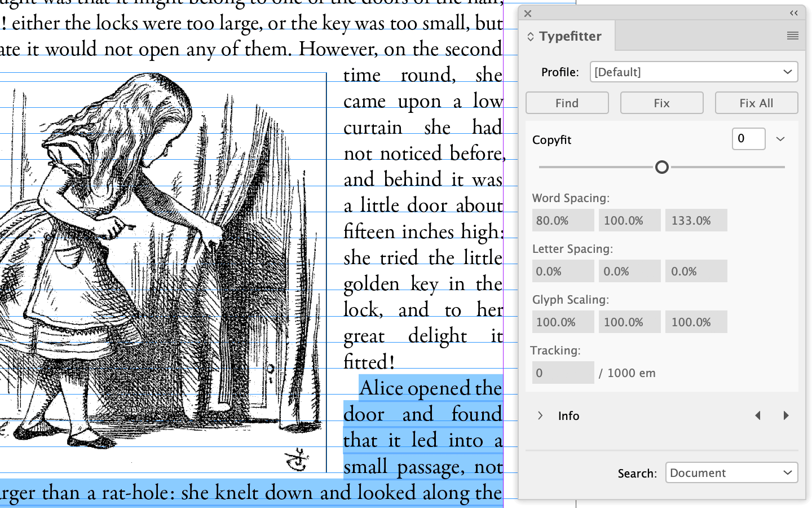Open the Search scope dropdown showing Document
The width and height of the screenshot is (812, 508).
pos(732,472)
